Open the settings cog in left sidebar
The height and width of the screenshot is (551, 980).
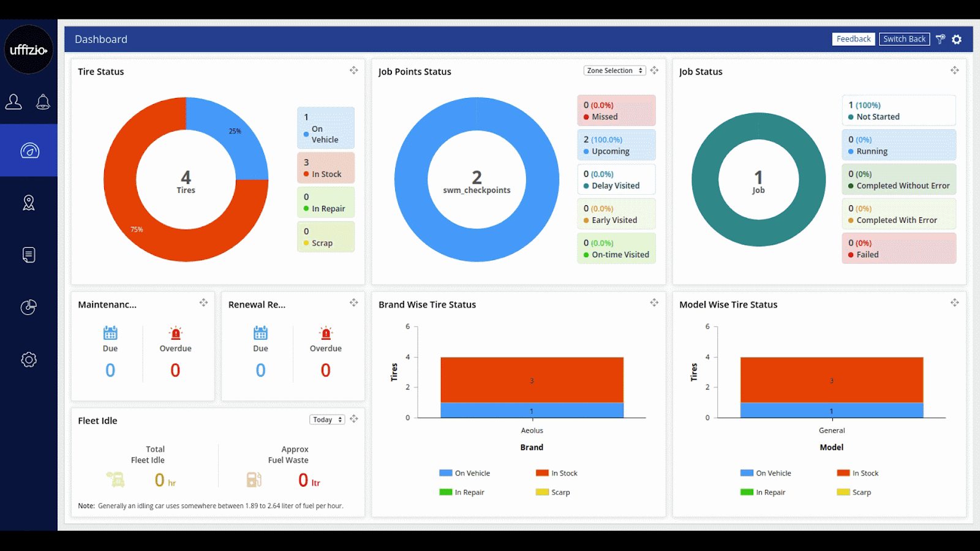tap(29, 359)
